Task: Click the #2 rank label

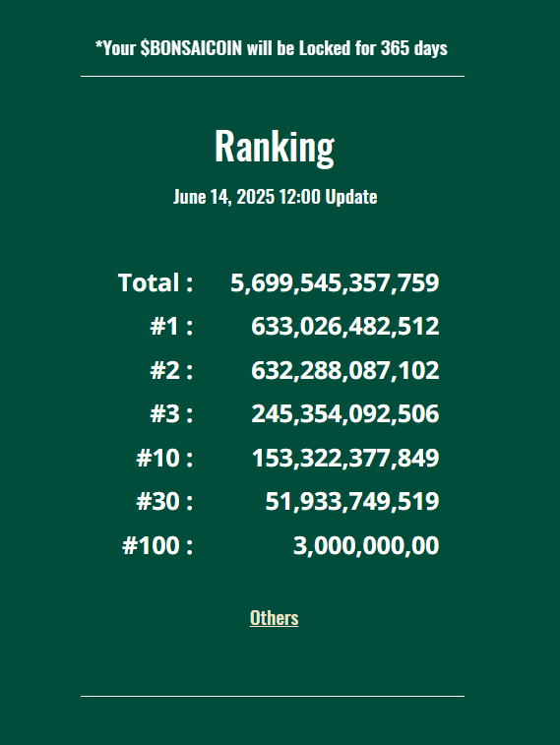Action: pos(171,370)
